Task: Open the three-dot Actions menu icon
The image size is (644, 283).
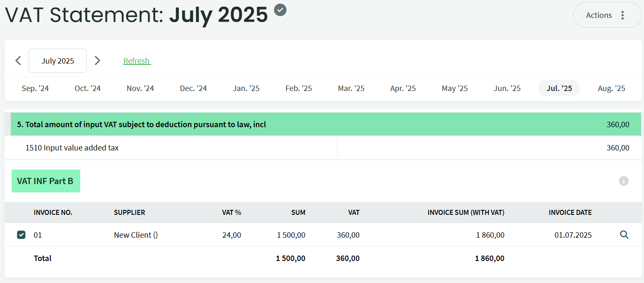Action: click(622, 15)
